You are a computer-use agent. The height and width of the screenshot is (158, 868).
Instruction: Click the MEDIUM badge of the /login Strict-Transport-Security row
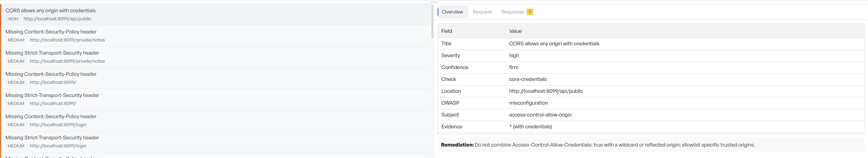tap(16, 146)
